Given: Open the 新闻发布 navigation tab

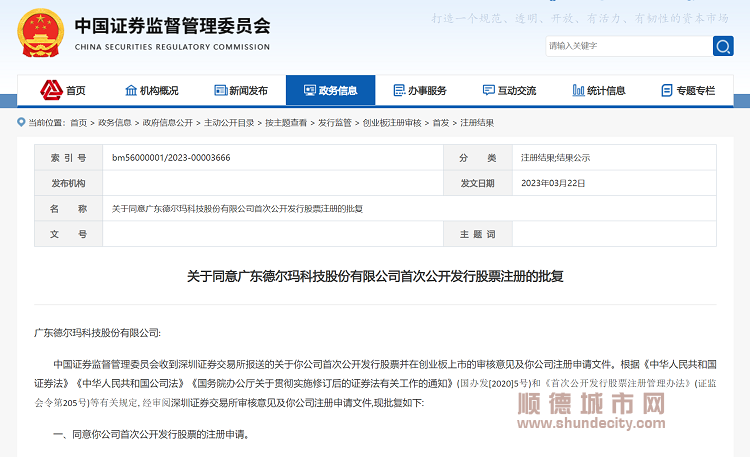Looking at the screenshot, I should tap(241, 90).
